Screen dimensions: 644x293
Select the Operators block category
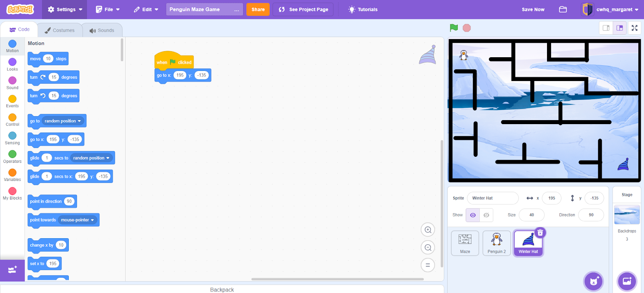12,157
